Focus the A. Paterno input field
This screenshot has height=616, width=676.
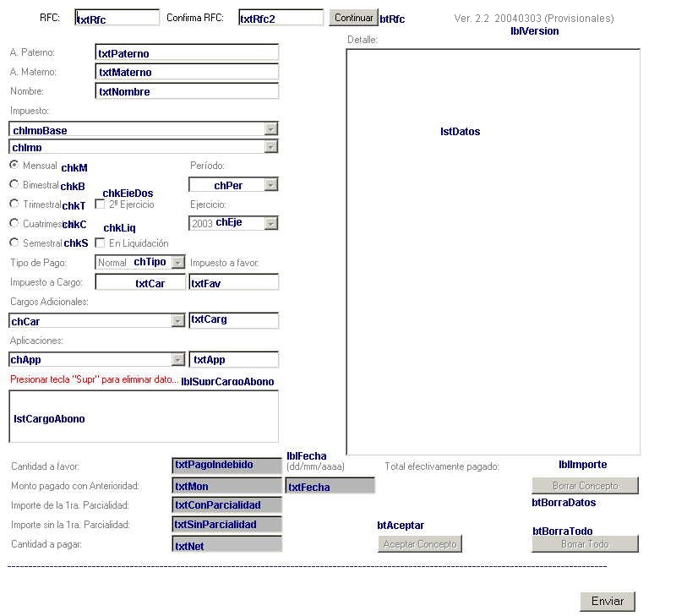187,53
